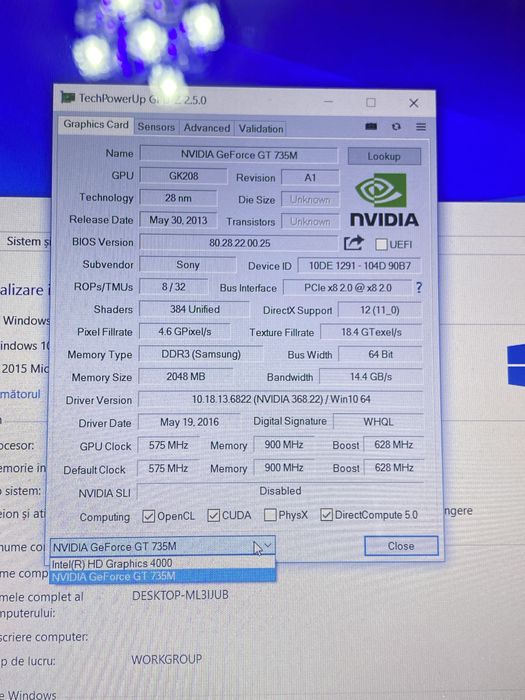This screenshot has height=700, width=525.
Task: Open the Advanced tab
Action: coord(207,128)
